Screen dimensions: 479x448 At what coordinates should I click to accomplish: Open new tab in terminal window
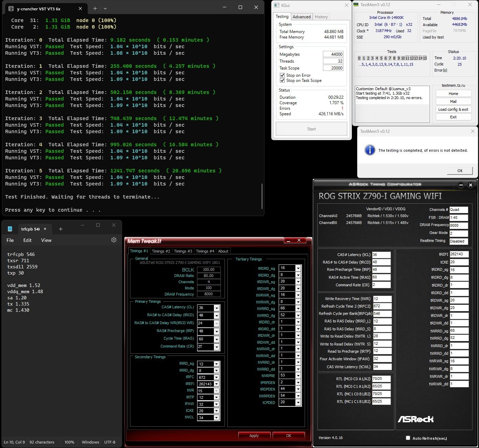(95, 8)
